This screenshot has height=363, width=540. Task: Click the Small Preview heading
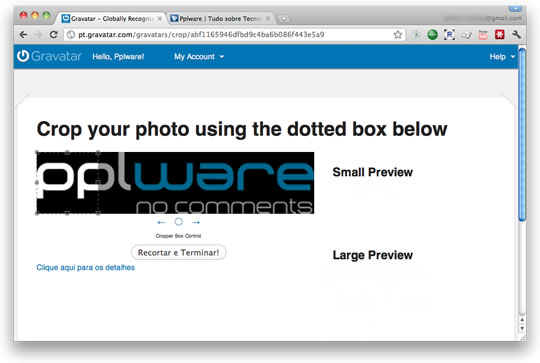(x=373, y=172)
